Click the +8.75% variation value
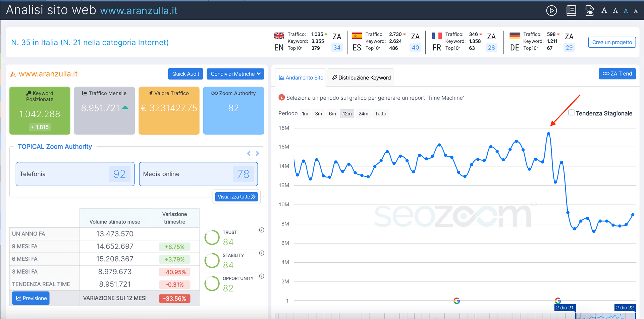 pyautogui.click(x=174, y=247)
